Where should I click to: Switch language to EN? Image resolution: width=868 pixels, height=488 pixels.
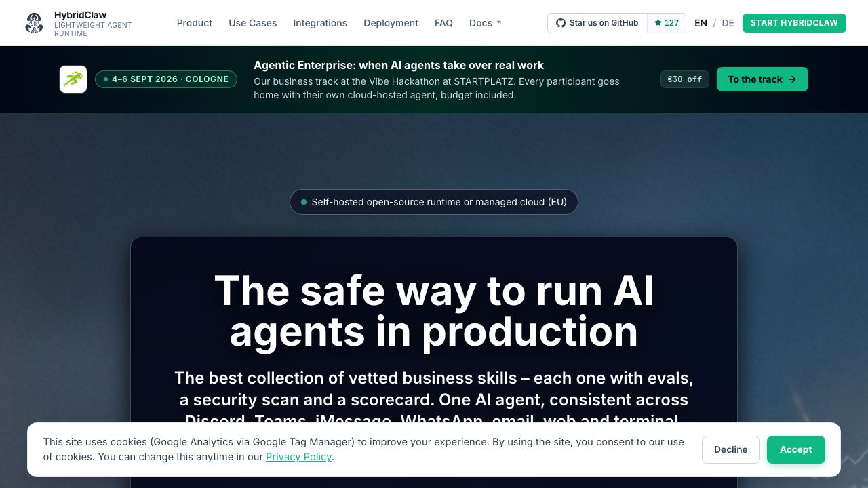[701, 23]
